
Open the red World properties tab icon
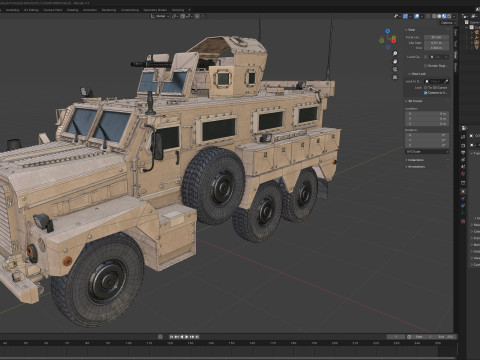click(x=463, y=173)
